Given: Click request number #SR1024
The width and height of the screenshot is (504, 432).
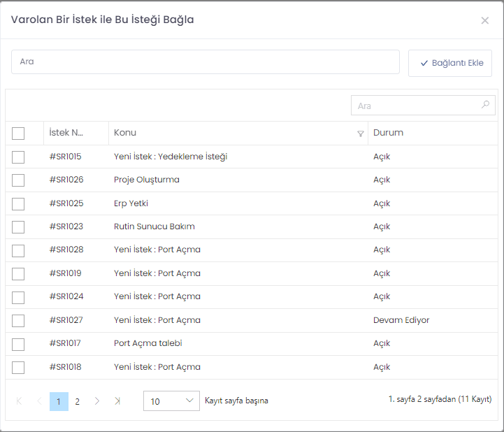Looking at the screenshot, I should coord(66,296).
